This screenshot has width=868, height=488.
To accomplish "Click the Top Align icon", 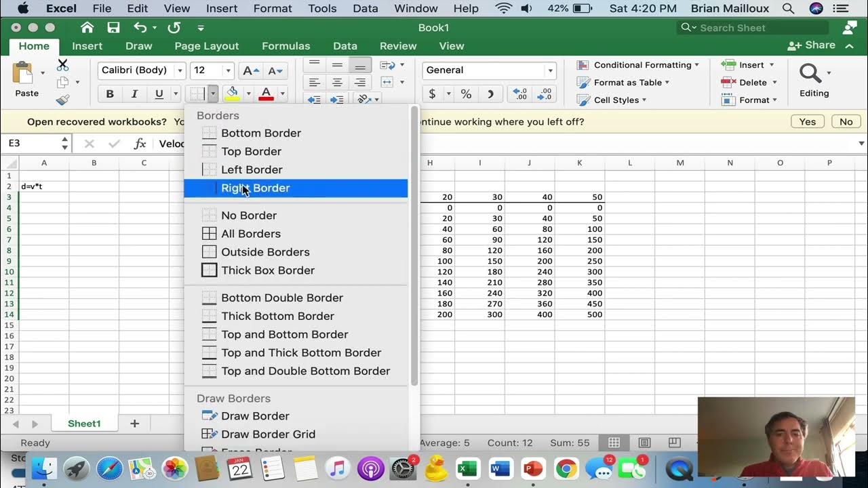I will (314, 65).
